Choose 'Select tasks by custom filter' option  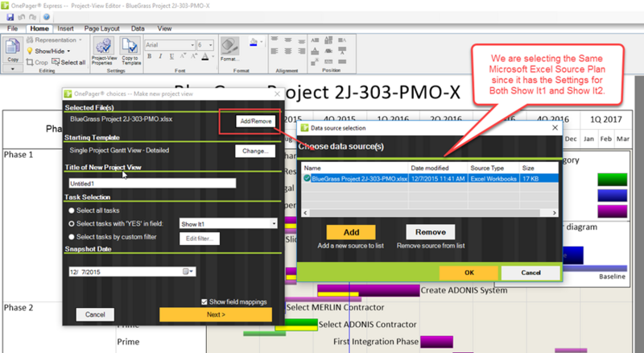coord(72,237)
